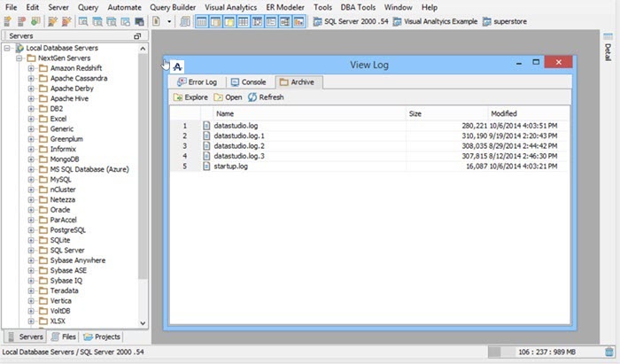The width and height of the screenshot is (620, 364).
Task: Open the superstore toolbar shortcut
Action: (505, 21)
